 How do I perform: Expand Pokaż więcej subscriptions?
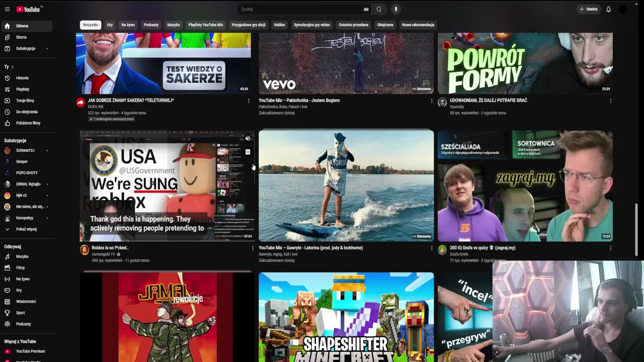coord(26,229)
